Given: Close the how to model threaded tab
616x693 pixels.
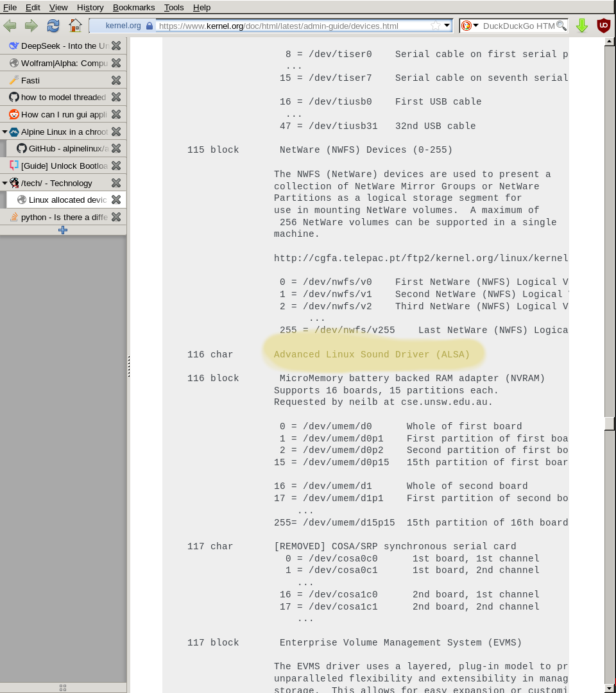Looking at the screenshot, I should (116, 98).
